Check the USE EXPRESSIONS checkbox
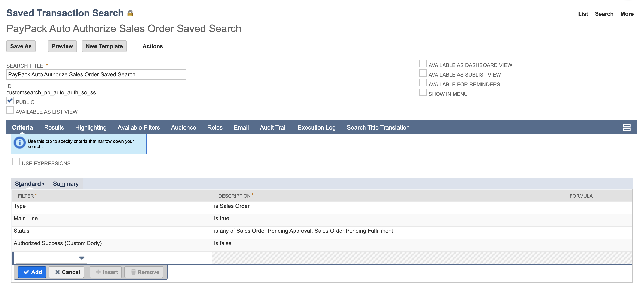The width and height of the screenshot is (644, 289). pyautogui.click(x=16, y=162)
